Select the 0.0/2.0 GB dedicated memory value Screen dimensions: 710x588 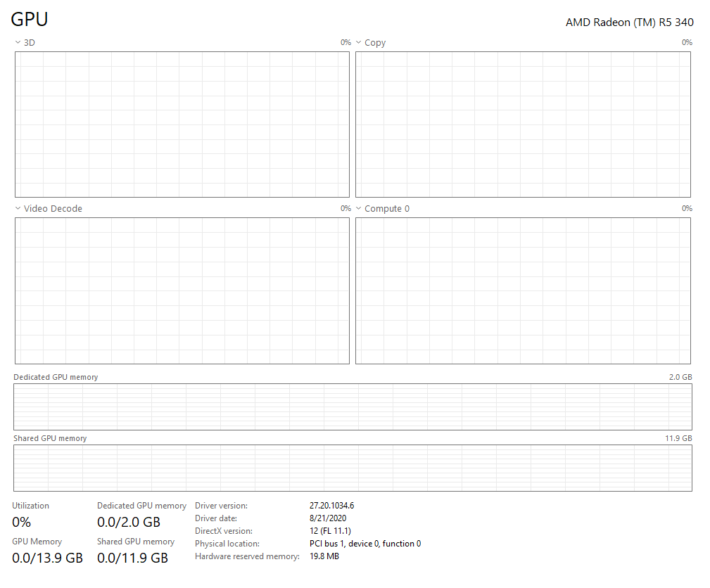point(129,522)
